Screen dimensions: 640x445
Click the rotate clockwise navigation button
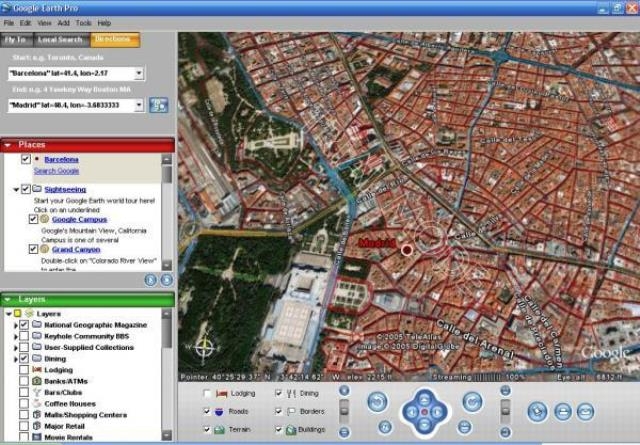pos(472,402)
